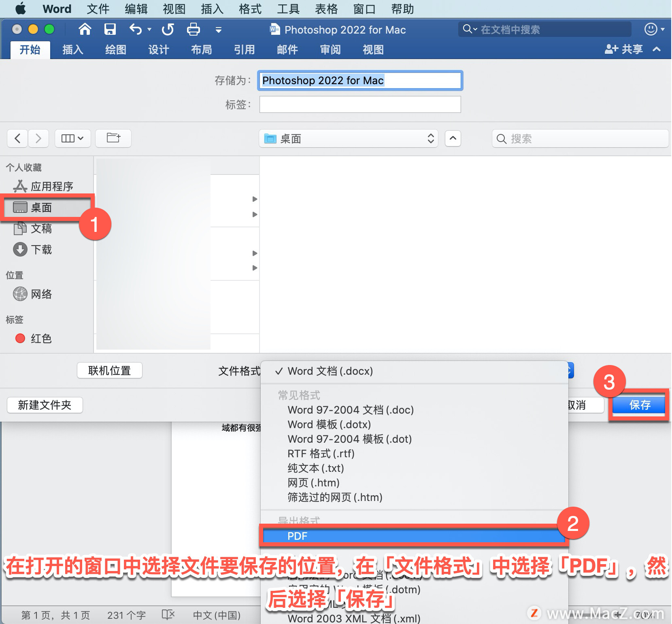
Task: Switch to the 设计 ribbon tab
Action: tap(159, 50)
